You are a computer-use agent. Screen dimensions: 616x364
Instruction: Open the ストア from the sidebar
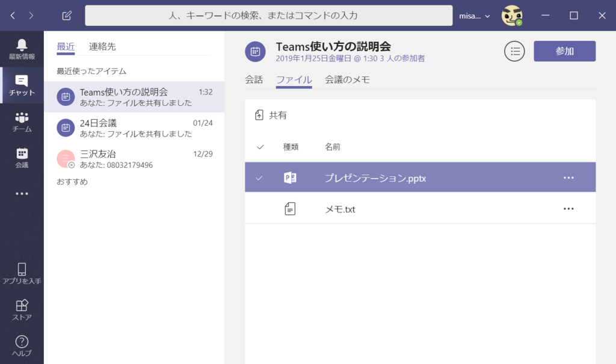coord(22,309)
